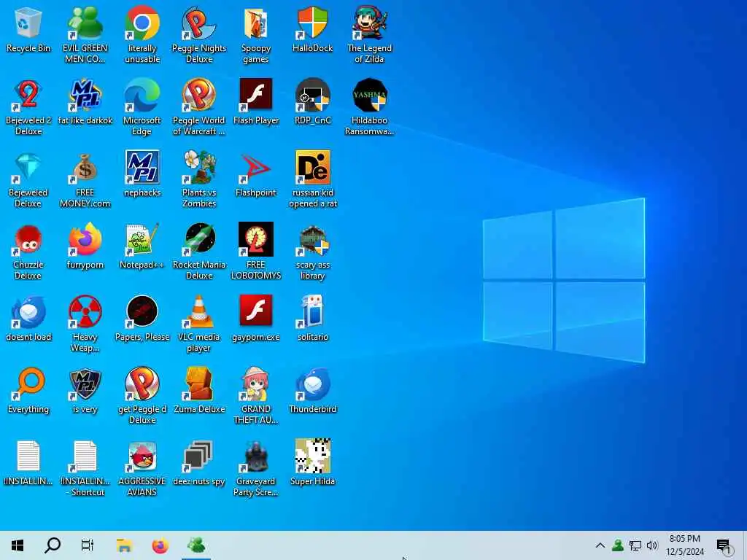Click the Flashpoint desktop icon
This screenshot has width=747, height=560.
pyautogui.click(x=256, y=174)
